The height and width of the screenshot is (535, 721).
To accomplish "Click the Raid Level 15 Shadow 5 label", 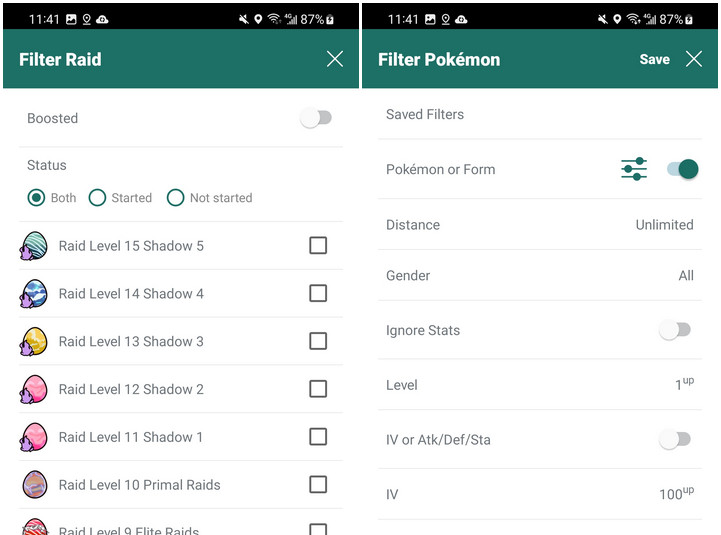I will pos(131,246).
